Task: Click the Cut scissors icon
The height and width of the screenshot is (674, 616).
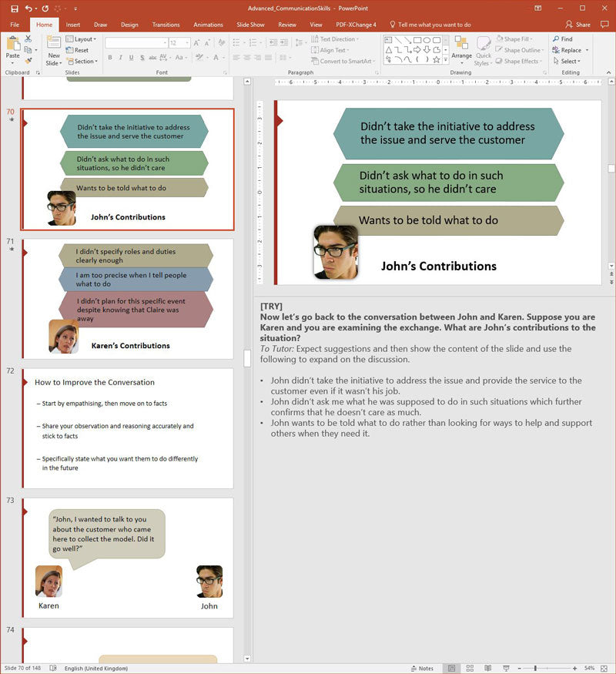Action: (x=28, y=39)
